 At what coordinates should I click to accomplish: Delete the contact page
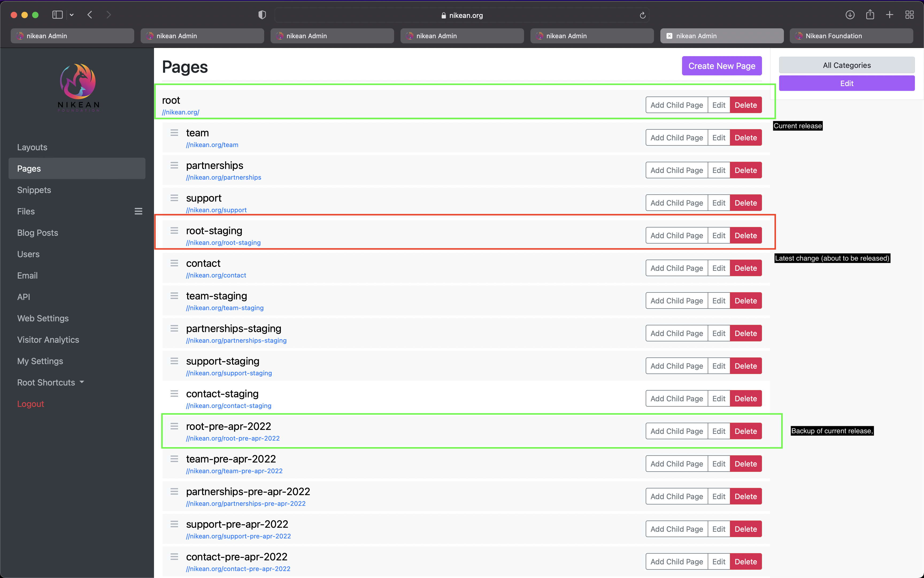pos(745,268)
